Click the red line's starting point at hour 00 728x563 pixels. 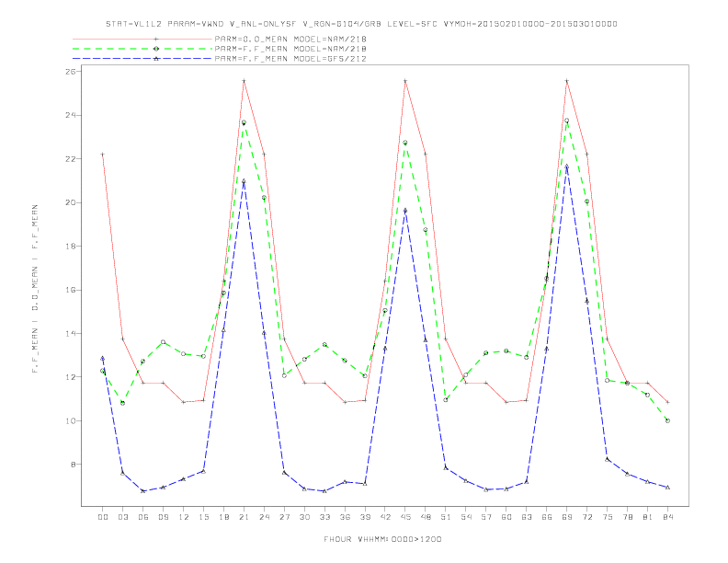[x=103, y=155]
